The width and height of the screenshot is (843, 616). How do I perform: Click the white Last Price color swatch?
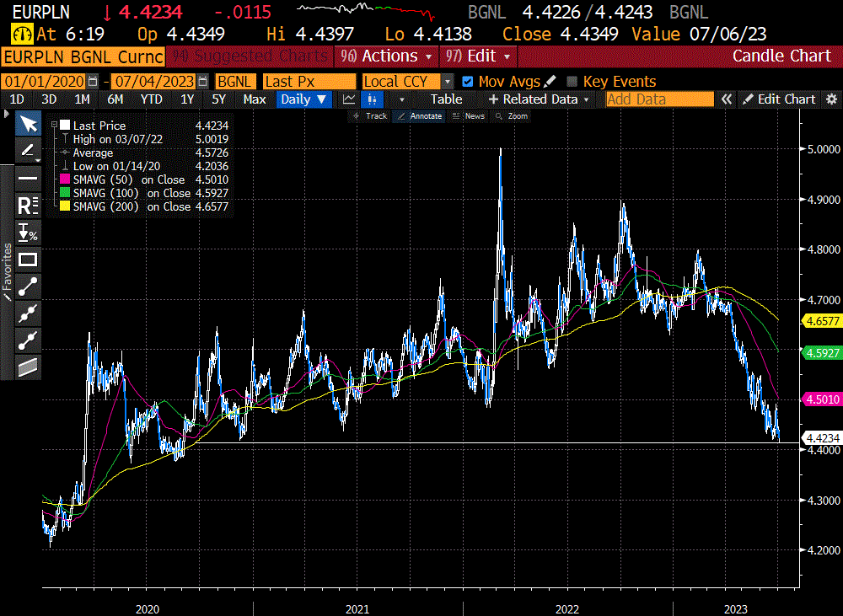65,126
